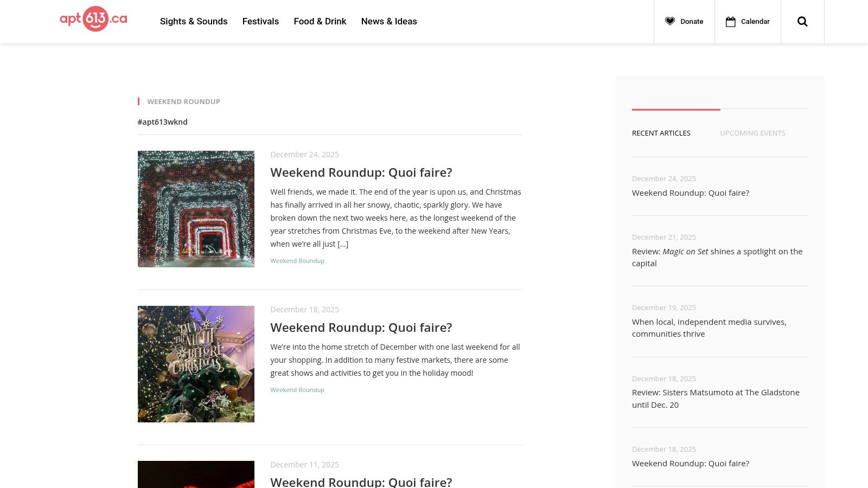Switch to the Upcoming Events tab
The height and width of the screenshot is (488, 868).
coord(752,133)
